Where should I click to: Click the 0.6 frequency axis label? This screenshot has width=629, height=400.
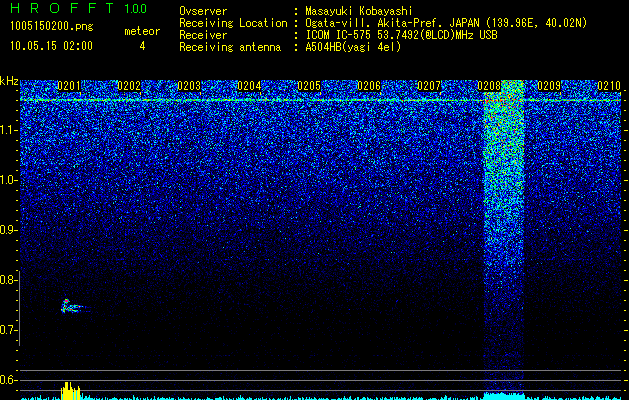(x=8, y=380)
